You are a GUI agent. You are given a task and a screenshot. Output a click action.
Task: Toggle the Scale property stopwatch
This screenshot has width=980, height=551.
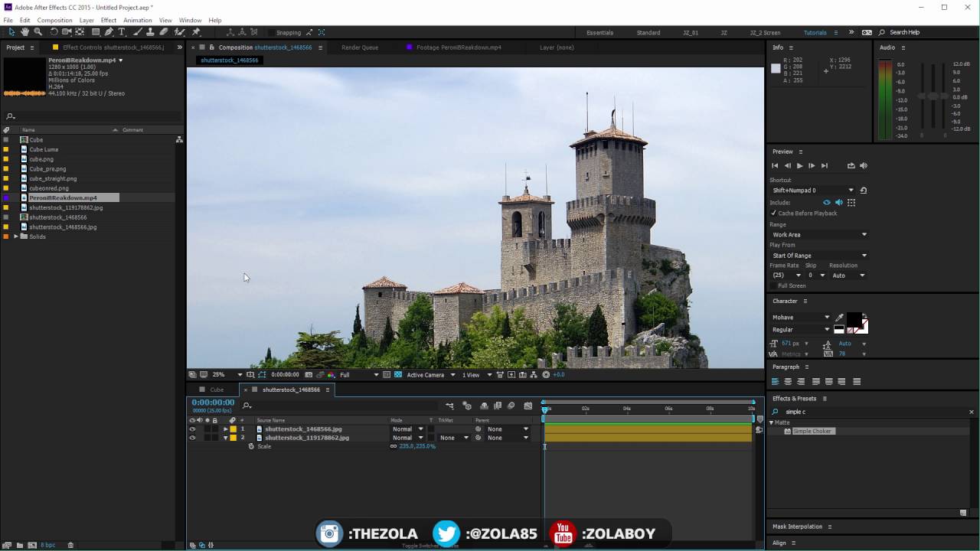point(251,446)
